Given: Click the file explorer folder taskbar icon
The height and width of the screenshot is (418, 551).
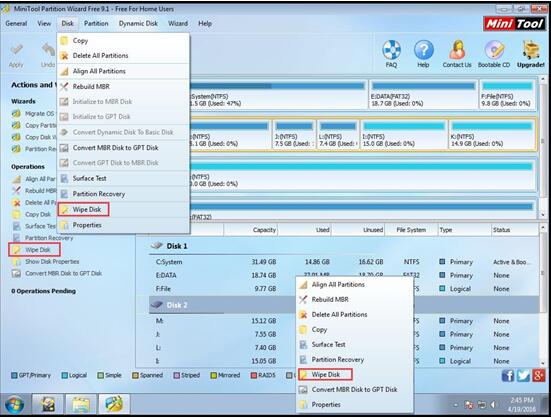Looking at the screenshot, I should pos(81,404).
